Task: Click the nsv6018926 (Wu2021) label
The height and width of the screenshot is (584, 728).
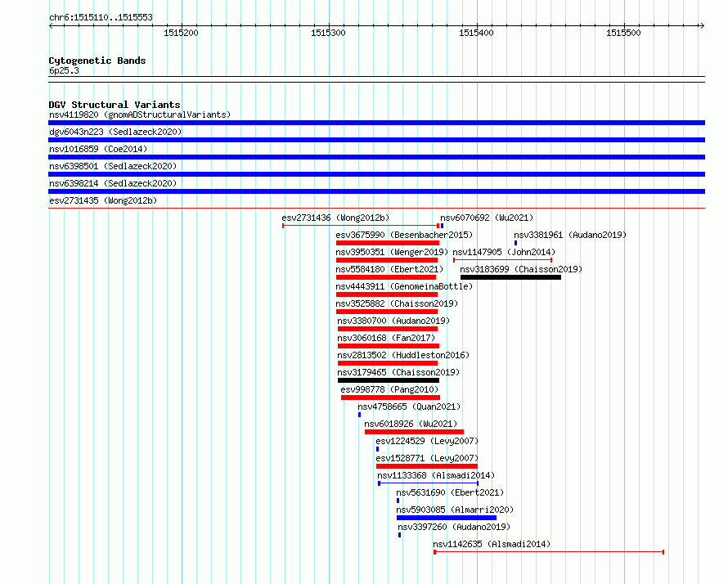Action: tap(411, 424)
